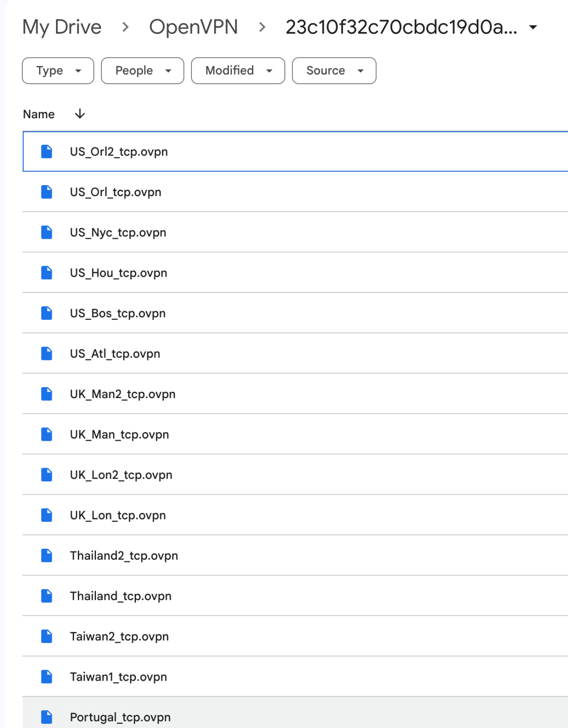Click the file icon for Thailand_tcp.ovpn
Image resolution: width=568 pixels, height=728 pixels.
pyautogui.click(x=46, y=596)
